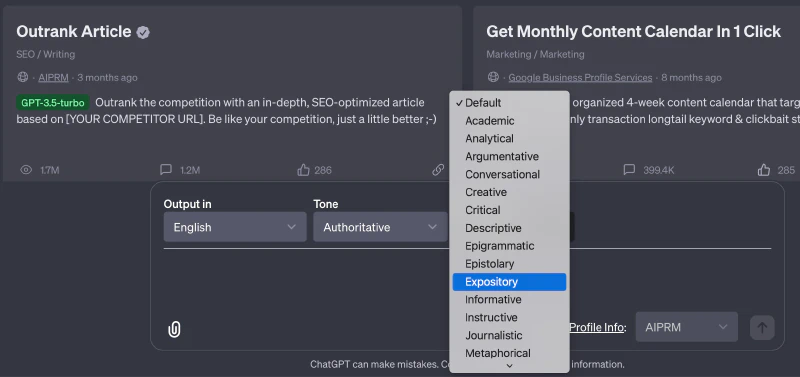Click the verified badge next to Outrank Article
The height and width of the screenshot is (377, 800).
143,33
